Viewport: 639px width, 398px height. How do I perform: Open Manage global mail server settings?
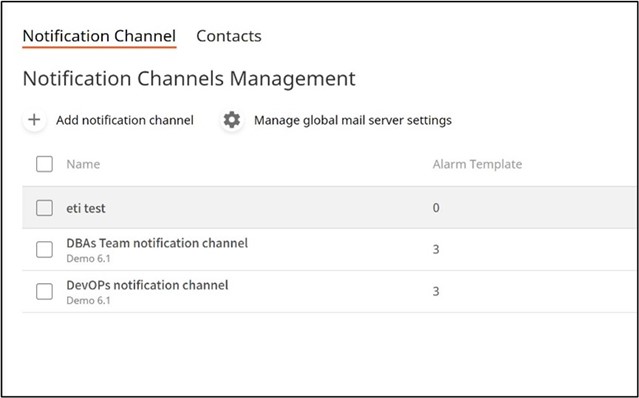[353, 120]
